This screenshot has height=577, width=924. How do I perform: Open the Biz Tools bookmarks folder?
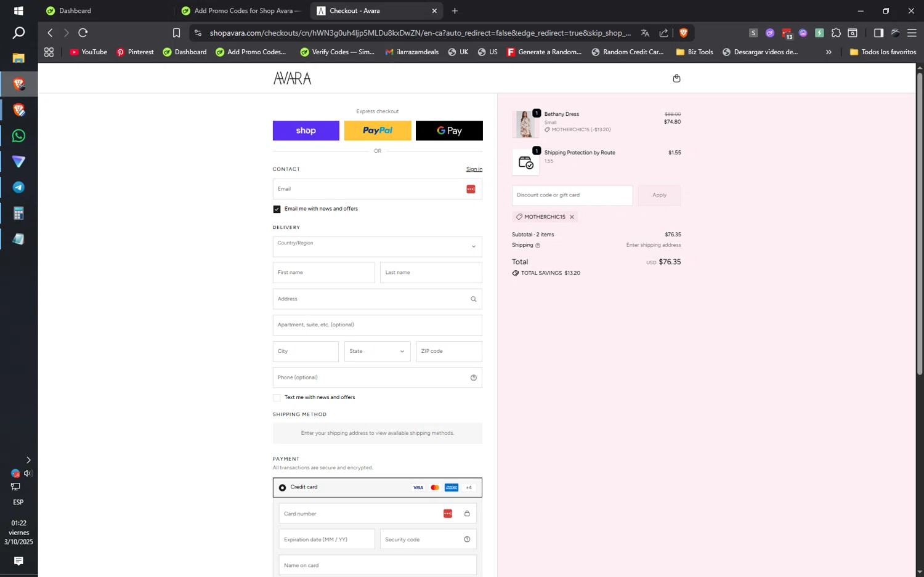tap(694, 52)
